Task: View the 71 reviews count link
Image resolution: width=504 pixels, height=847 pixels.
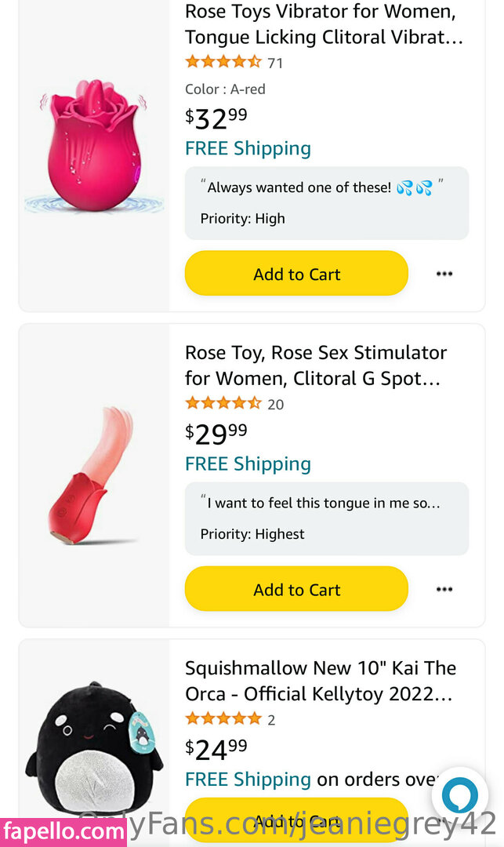Action: 275,63
